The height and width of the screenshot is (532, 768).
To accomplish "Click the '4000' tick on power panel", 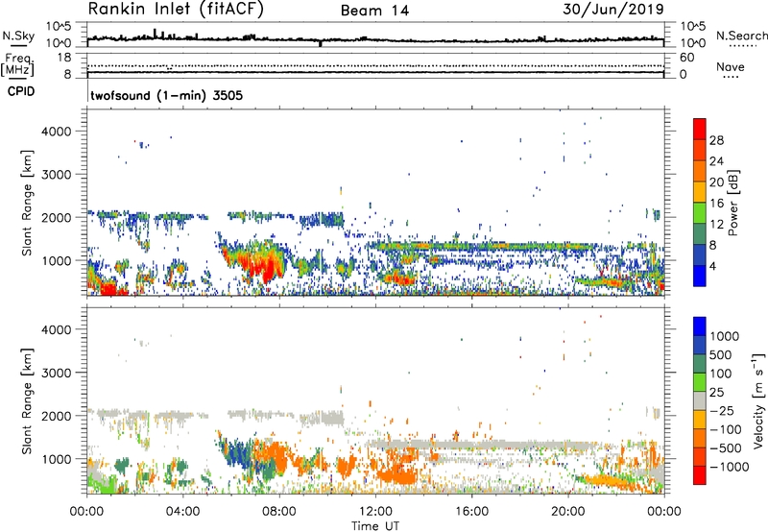I will (57, 132).
